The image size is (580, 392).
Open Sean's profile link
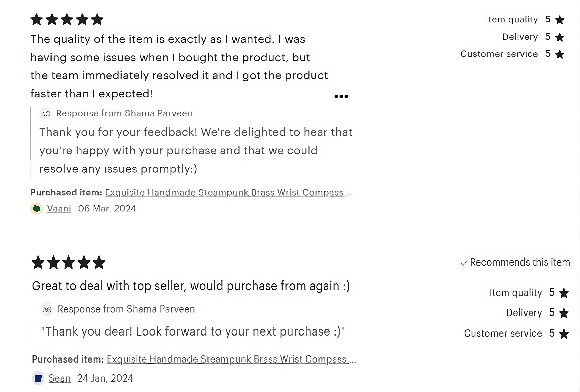tap(60, 378)
